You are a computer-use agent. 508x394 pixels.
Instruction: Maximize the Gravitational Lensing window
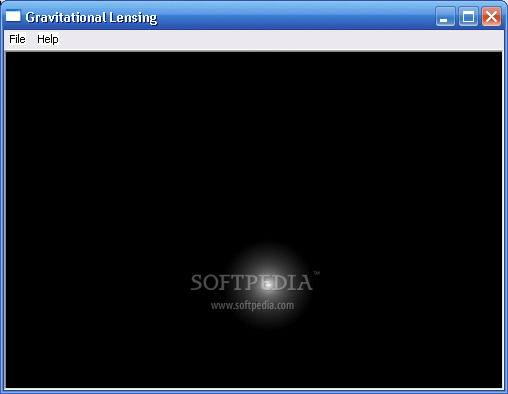[x=468, y=16]
